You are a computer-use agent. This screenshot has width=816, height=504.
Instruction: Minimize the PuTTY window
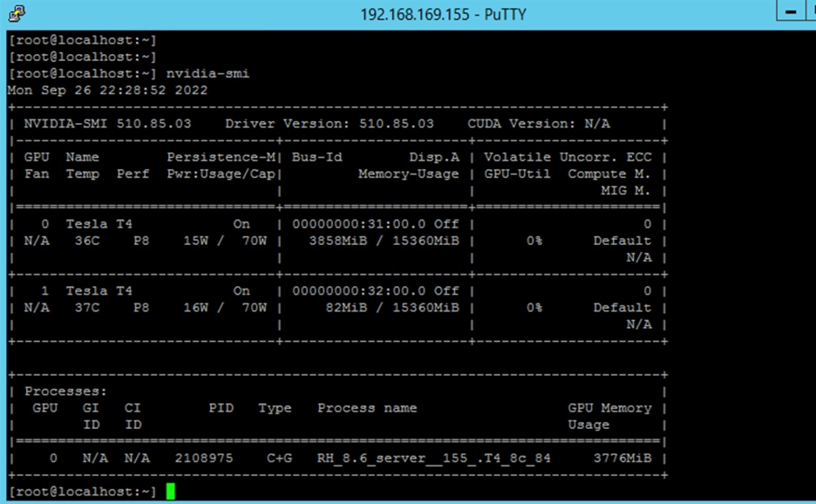coord(791,11)
